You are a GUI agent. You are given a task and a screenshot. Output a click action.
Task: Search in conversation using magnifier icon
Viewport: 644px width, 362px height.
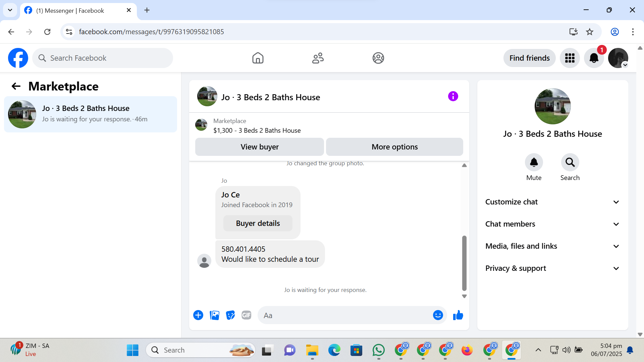point(570,163)
